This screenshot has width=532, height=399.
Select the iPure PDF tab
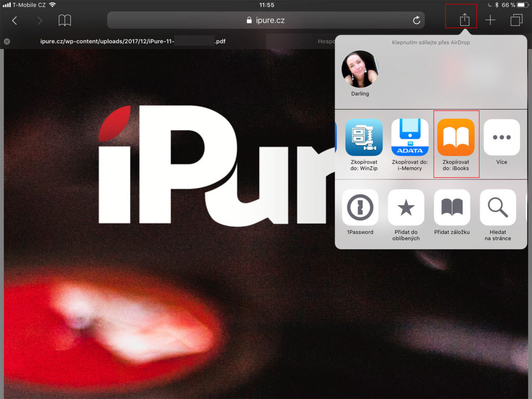133,42
